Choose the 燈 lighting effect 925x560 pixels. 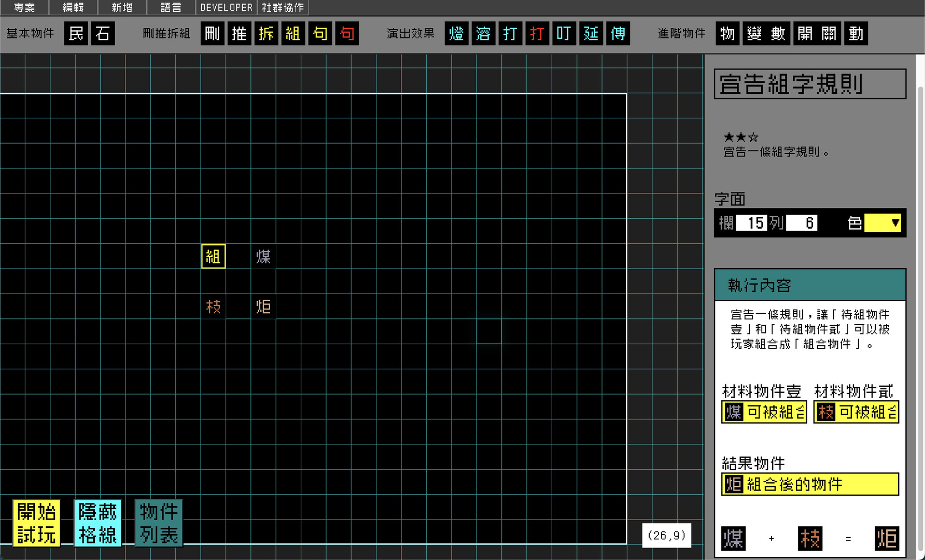(x=456, y=33)
